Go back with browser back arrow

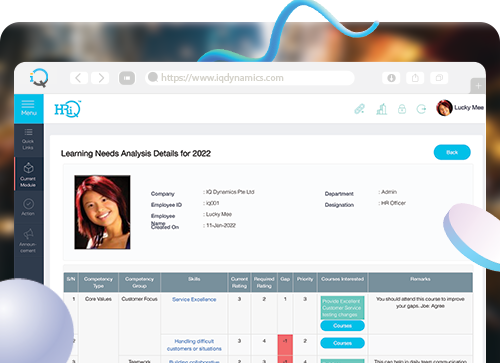point(79,78)
